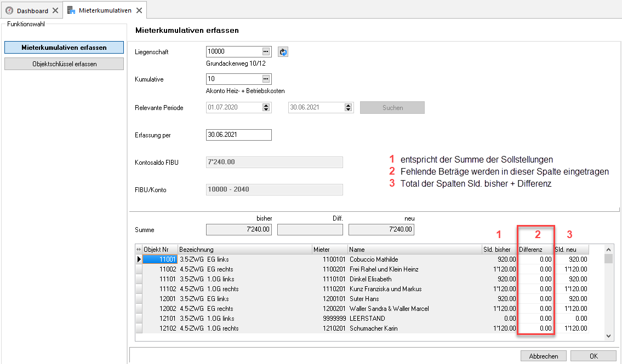Screen dimensions: 622x364
Task: Click the row pointer arrow for object 11001
Action: (139, 259)
